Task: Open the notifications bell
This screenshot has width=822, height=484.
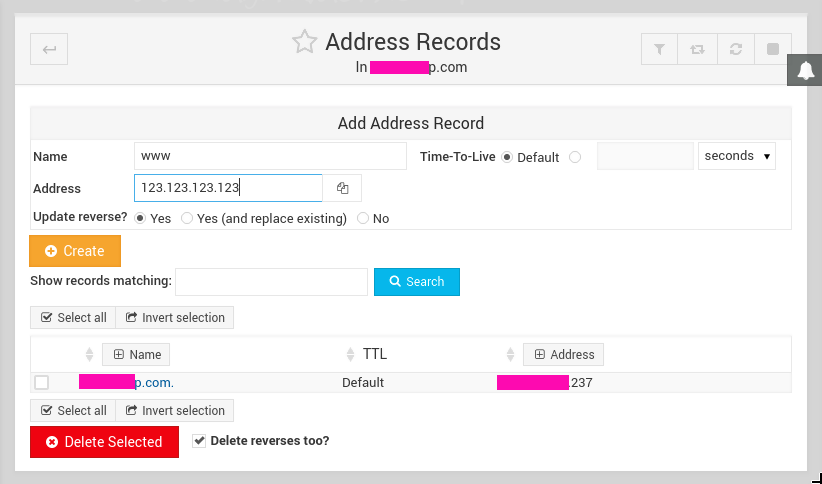Action: [x=806, y=70]
